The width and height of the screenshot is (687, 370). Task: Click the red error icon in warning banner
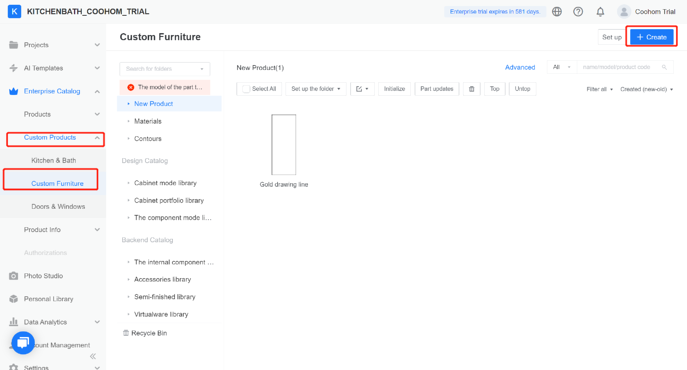click(131, 87)
